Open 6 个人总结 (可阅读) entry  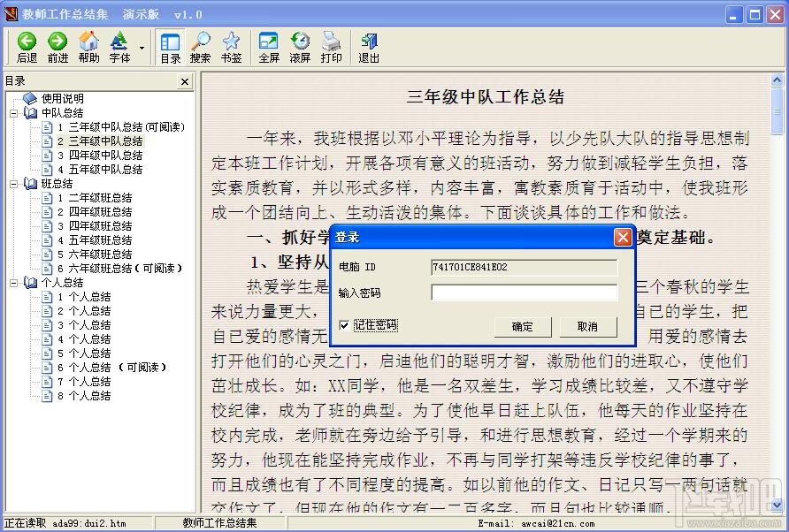coord(111,367)
